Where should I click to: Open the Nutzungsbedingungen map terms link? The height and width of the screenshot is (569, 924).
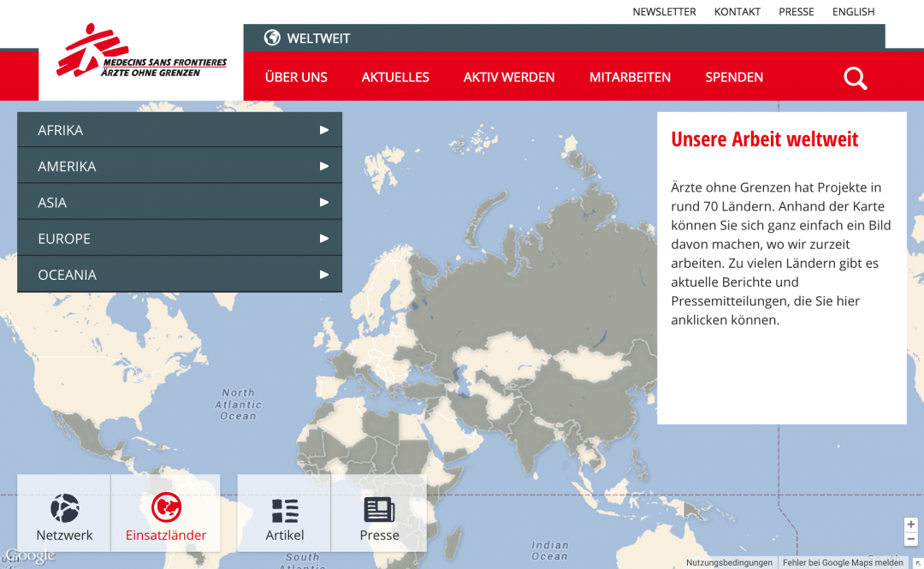(729, 563)
